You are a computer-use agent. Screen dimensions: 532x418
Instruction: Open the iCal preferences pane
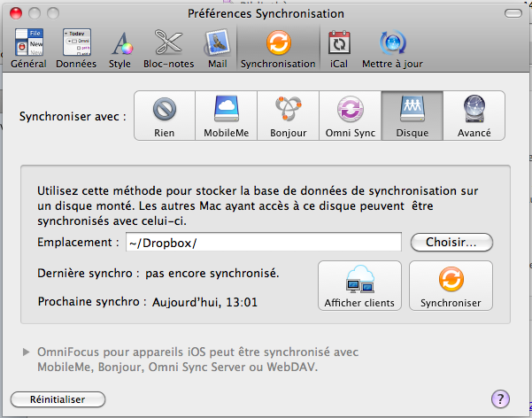click(339, 49)
